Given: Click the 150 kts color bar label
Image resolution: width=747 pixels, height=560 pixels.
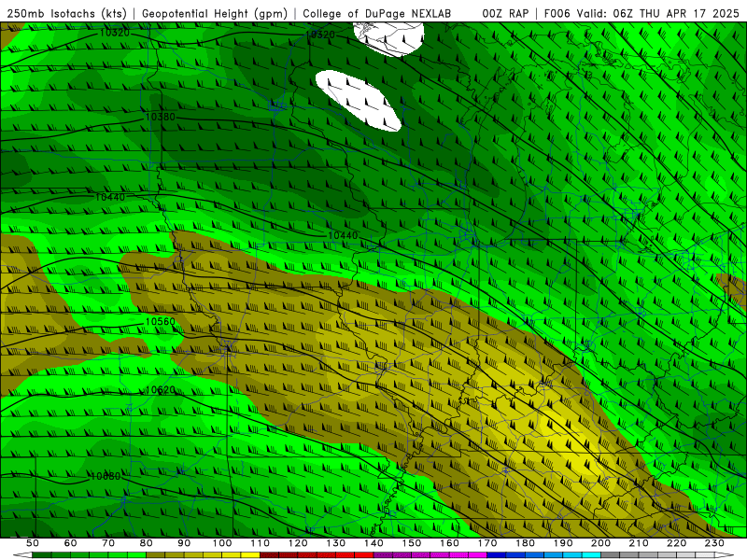Looking at the screenshot, I should 412,543.
